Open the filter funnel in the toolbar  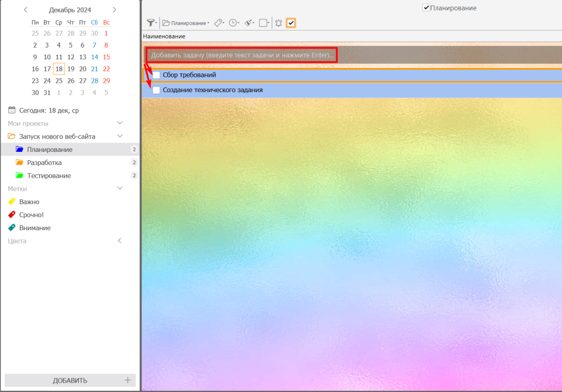tap(151, 23)
